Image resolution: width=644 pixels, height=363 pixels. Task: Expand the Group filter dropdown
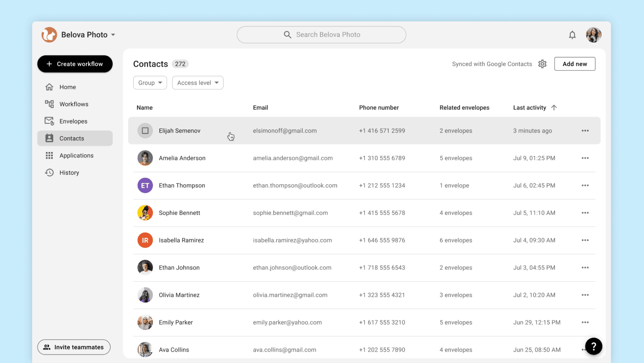point(150,83)
